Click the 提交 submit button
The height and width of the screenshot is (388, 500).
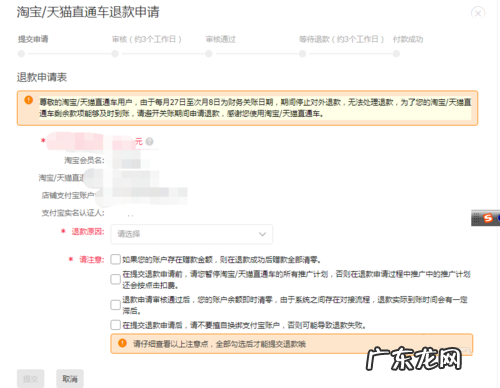[x=30, y=379]
